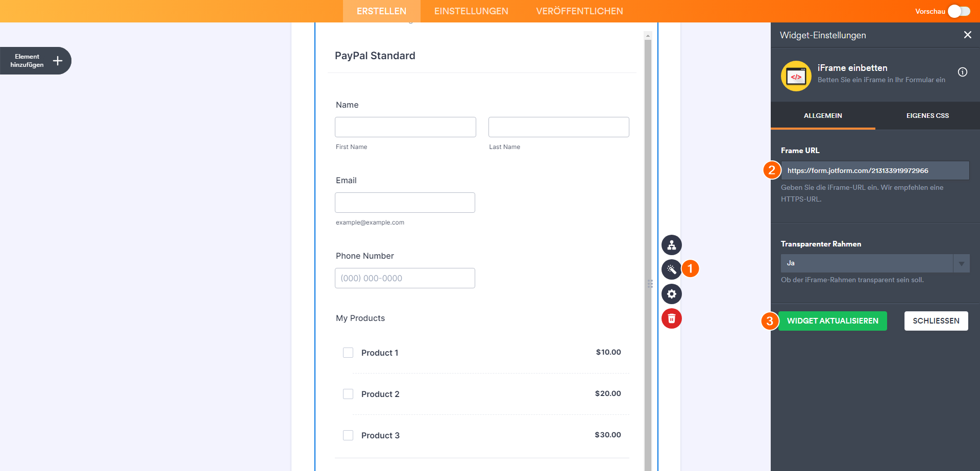Switch to the EIGENES CSS tab

pos(927,116)
